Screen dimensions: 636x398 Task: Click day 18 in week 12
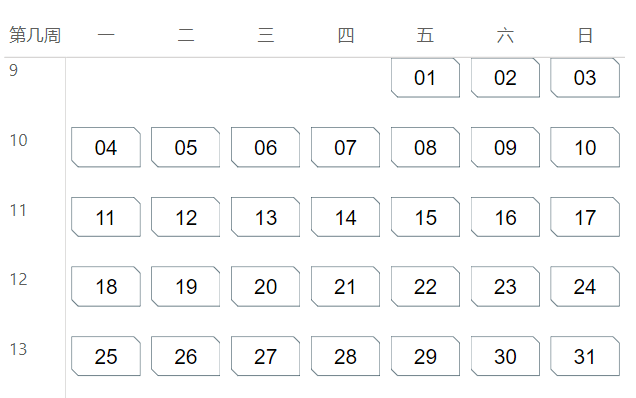coord(106,286)
